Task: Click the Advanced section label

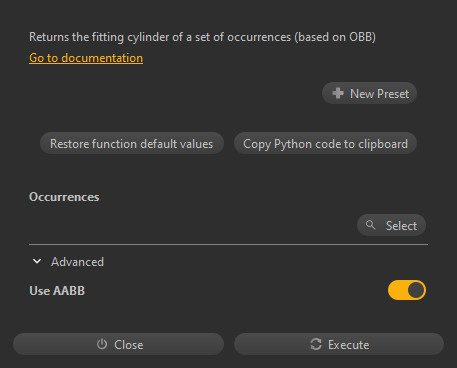Action: 77,262
